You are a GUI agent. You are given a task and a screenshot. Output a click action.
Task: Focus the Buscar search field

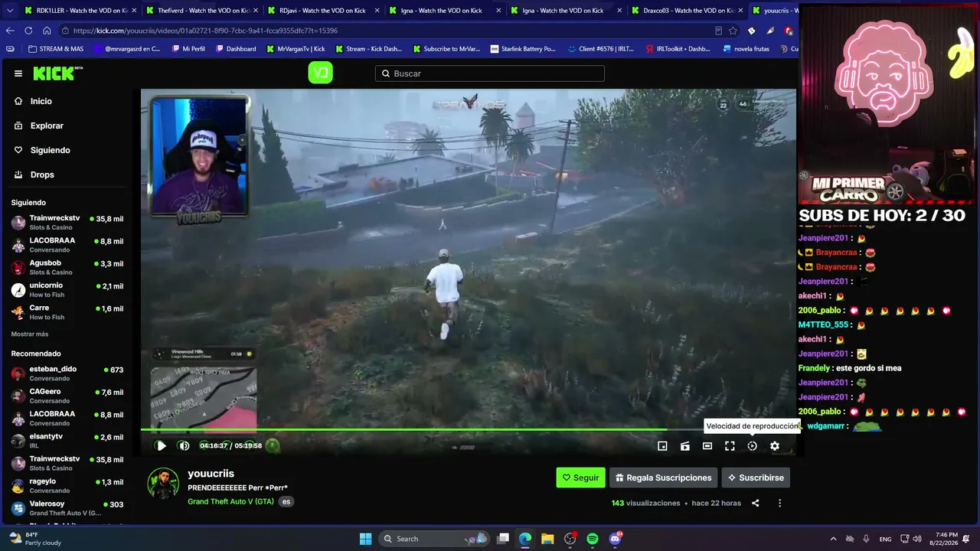(x=490, y=73)
